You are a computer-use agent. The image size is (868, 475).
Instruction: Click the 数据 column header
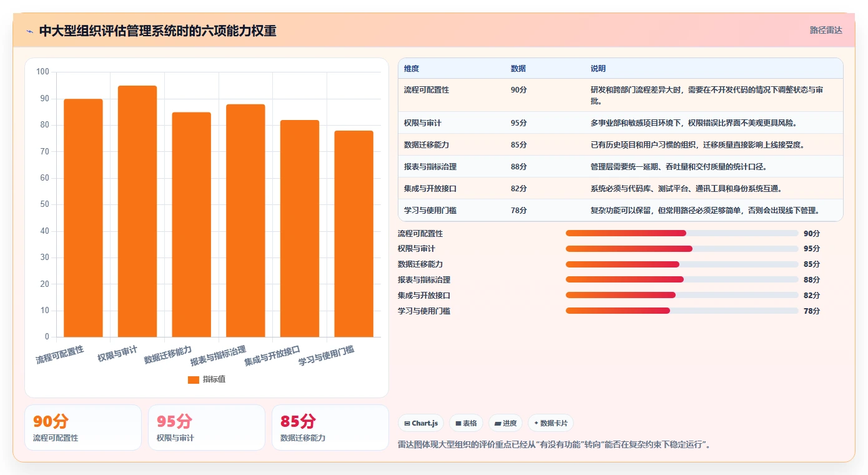point(518,69)
